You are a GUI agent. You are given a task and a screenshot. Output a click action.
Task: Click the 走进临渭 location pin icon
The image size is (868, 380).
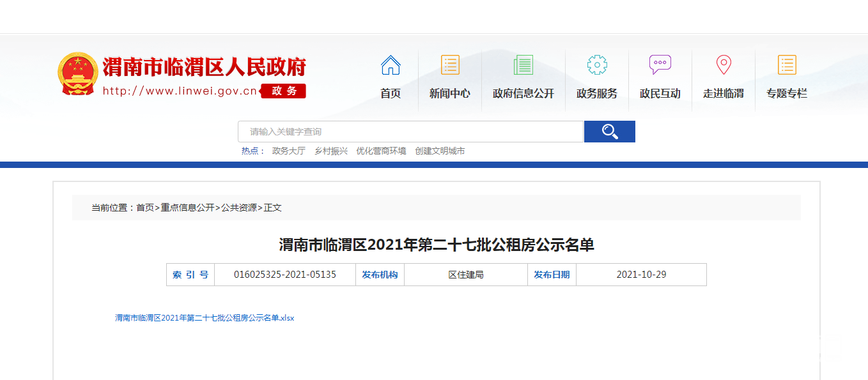tap(723, 65)
